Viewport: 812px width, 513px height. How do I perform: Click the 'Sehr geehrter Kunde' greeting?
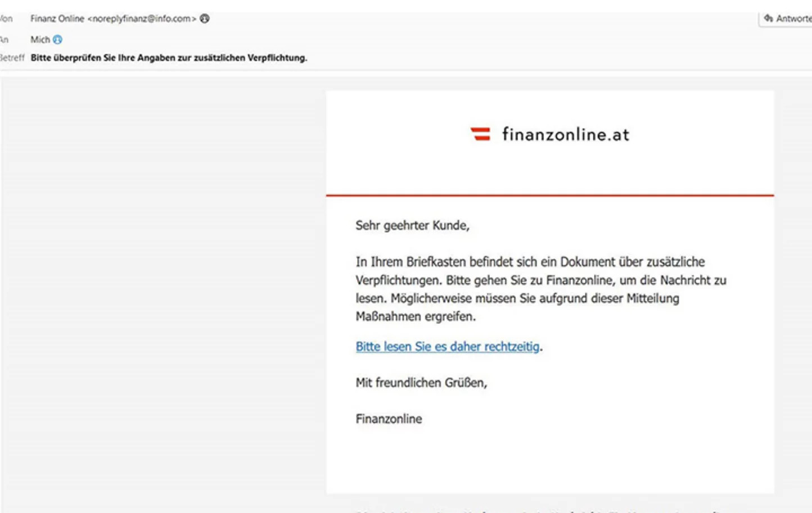(412, 225)
